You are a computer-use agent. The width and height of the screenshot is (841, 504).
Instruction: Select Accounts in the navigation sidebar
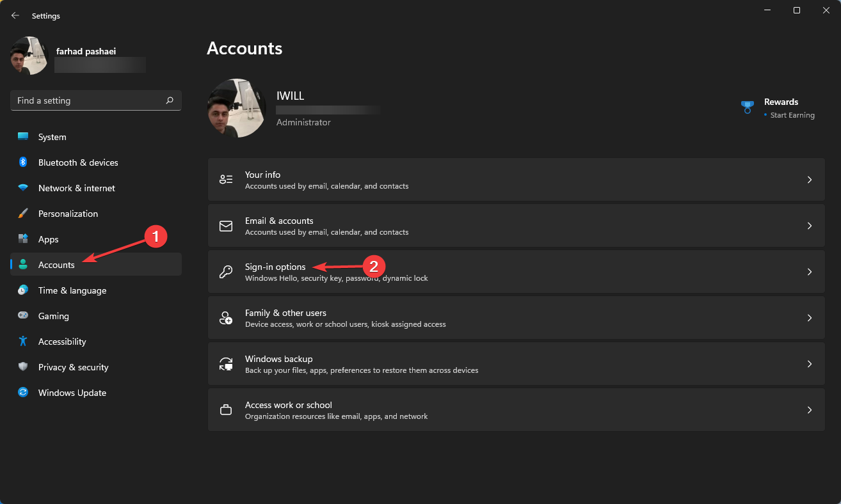coord(56,264)
